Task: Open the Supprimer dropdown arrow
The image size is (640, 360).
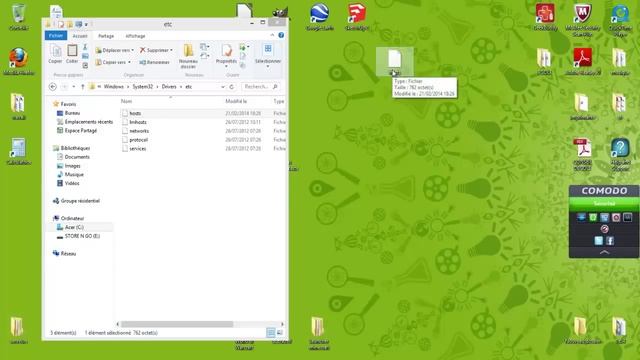Action: coord(171,50)
